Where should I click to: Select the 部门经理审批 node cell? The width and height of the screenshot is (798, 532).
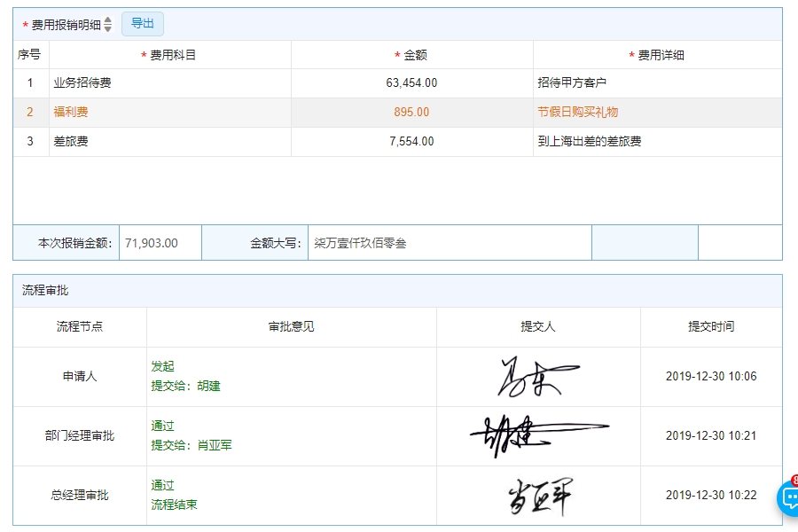tap(80, 435)
